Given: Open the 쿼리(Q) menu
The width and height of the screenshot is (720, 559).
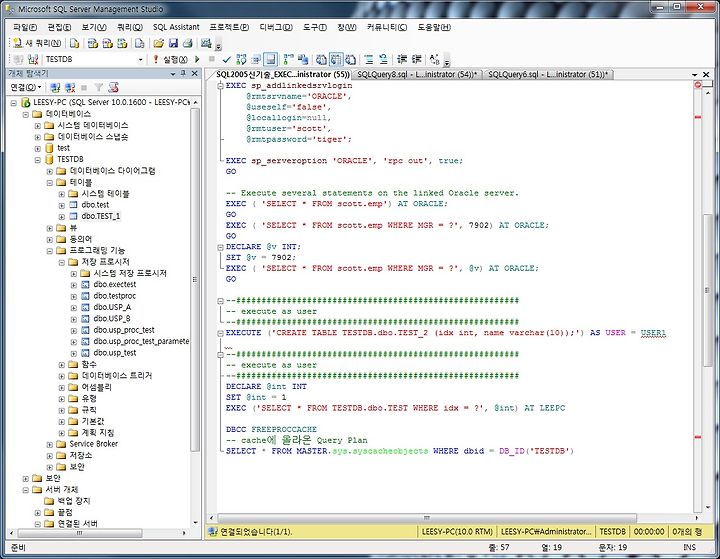Looking at the screenshot, I should (x=129, y=27).
